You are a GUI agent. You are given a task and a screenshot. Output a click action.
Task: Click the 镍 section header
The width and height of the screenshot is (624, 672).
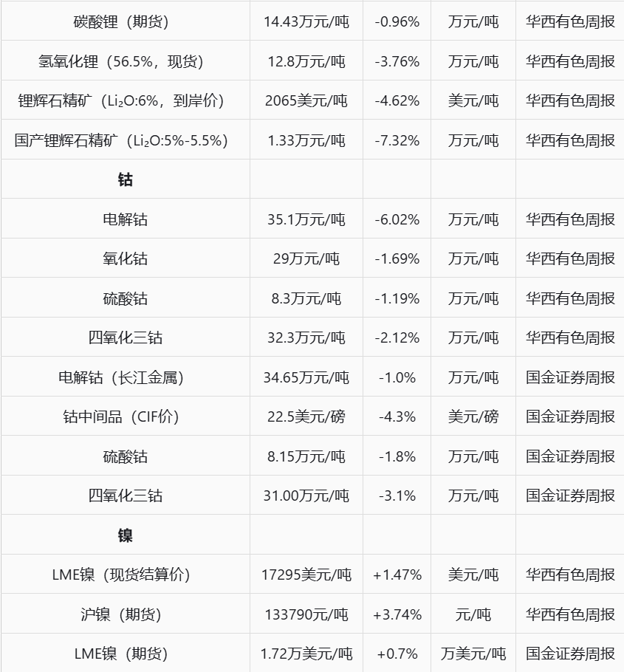coord(125,535)
